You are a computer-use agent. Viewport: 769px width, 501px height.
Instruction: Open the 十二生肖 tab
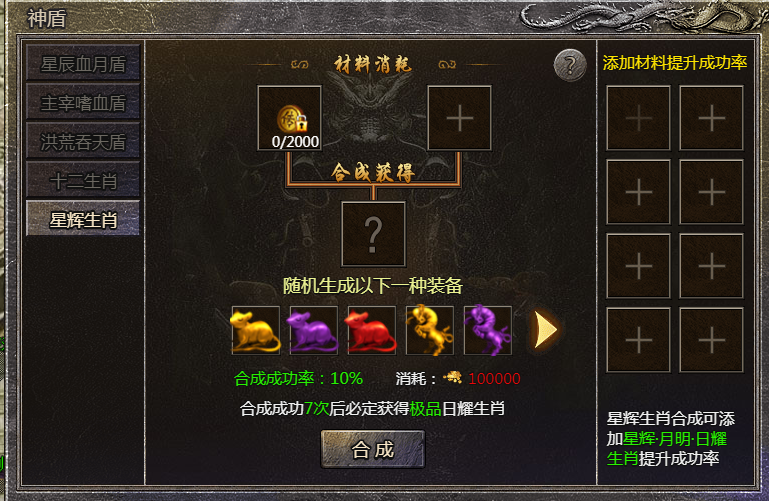point(83,180)
